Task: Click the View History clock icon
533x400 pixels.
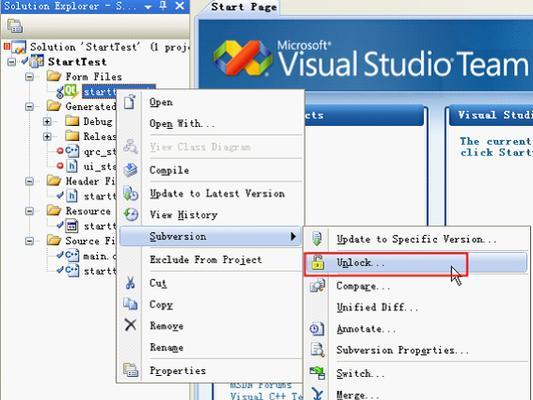Action: (131, 214)
